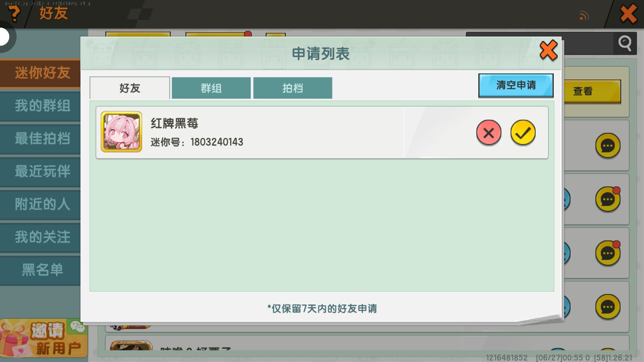Open 黑名单 in sidebar

coord(42,270)
